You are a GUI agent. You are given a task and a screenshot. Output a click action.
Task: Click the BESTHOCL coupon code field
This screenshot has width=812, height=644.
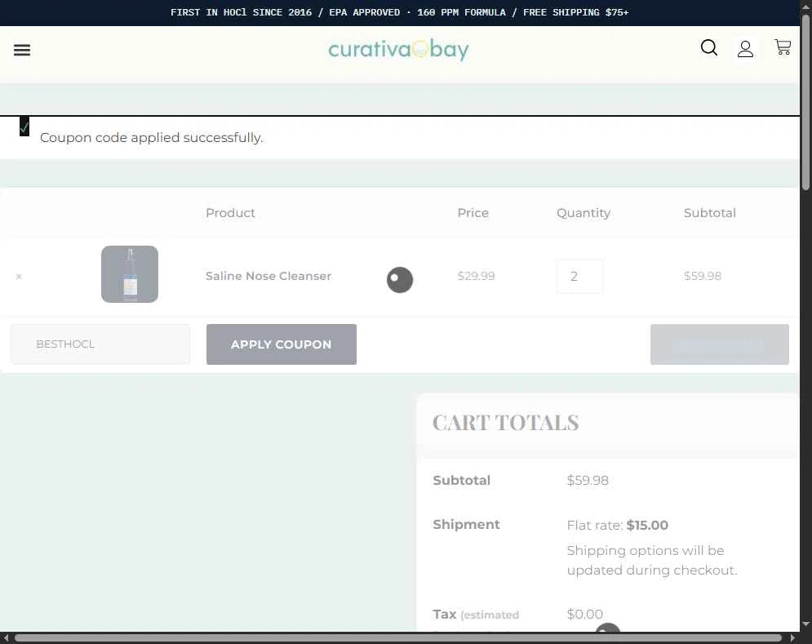[x=100, y=344]
